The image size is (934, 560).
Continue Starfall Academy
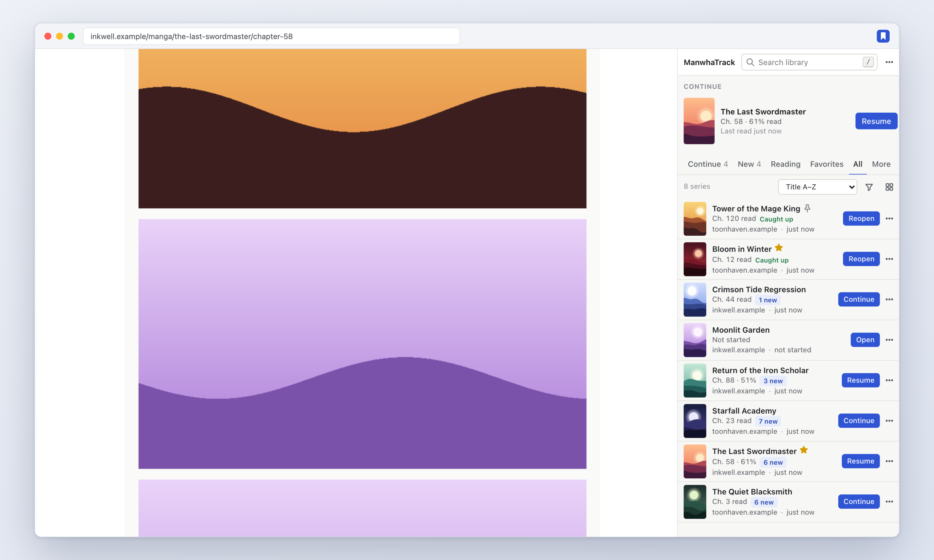pyautogui.click(x=858, y=420)
